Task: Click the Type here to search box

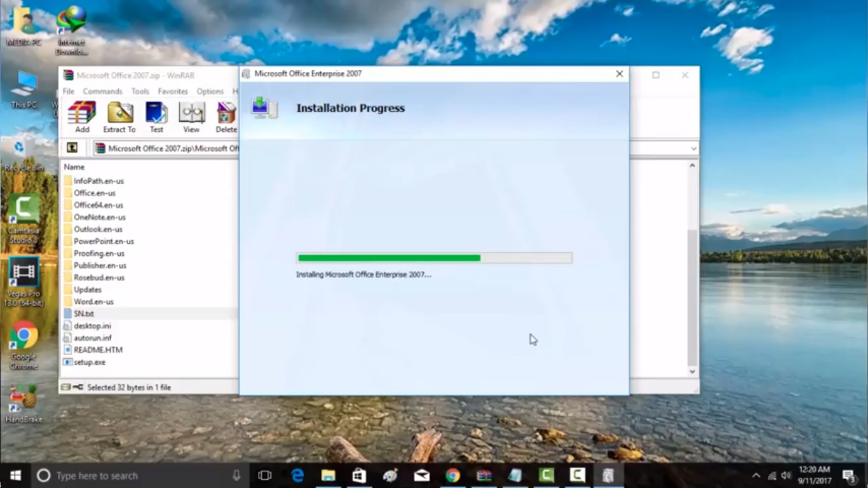Action: [140, 475]
